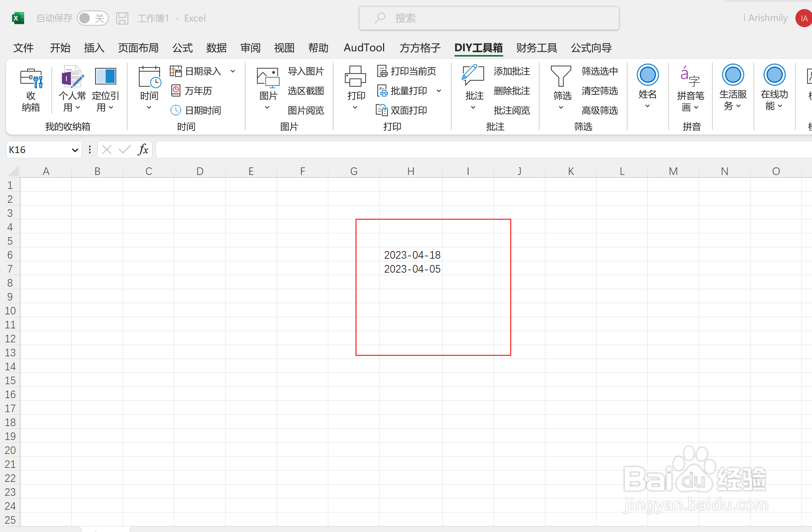Switch to the 公式向导 tab

591,48
